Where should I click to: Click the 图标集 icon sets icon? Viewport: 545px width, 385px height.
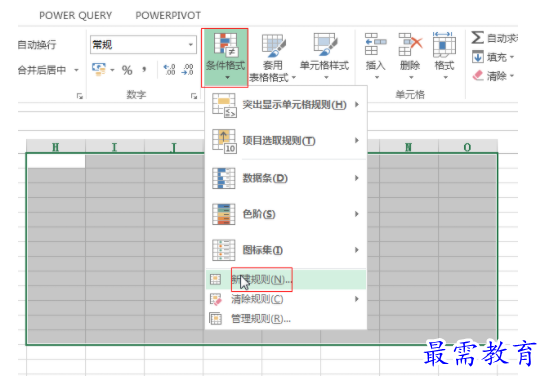[223, 250]
